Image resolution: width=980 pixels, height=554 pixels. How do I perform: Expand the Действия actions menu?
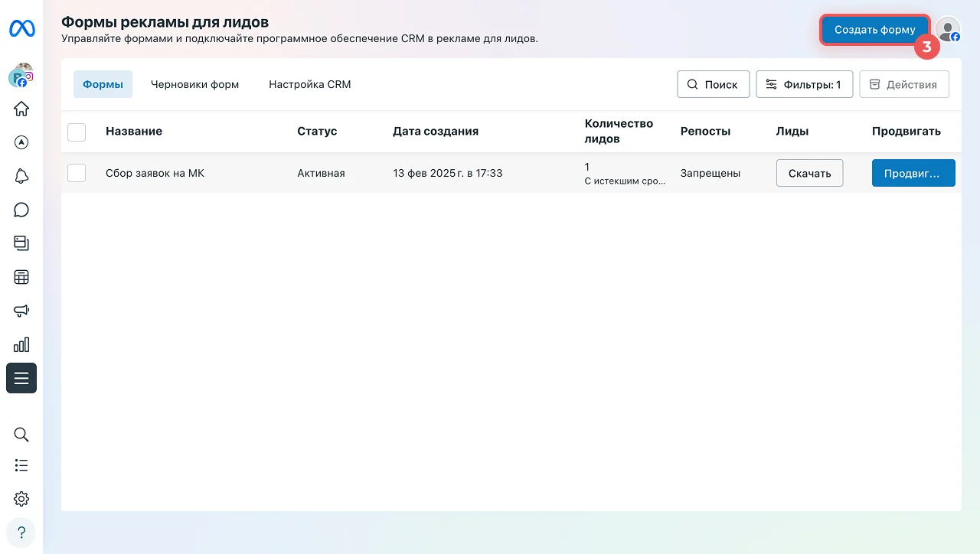point(903,85)
